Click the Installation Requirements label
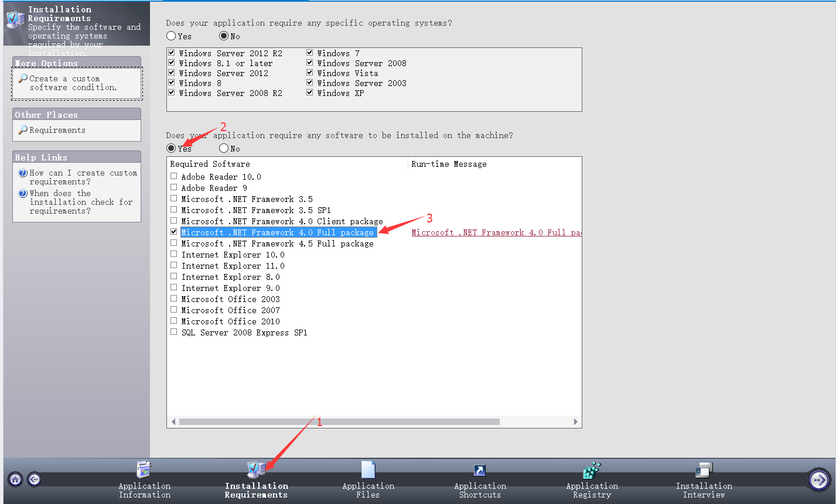 (x=256, y=491)
